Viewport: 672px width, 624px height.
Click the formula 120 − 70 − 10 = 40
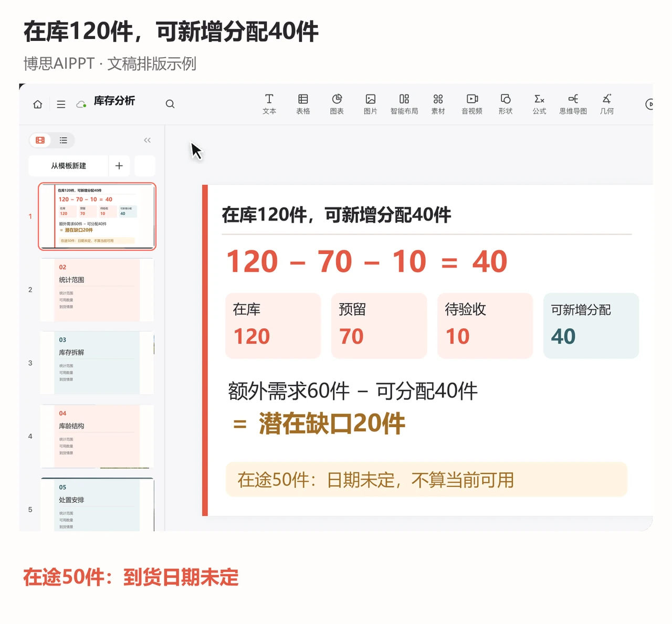[367, 261]
